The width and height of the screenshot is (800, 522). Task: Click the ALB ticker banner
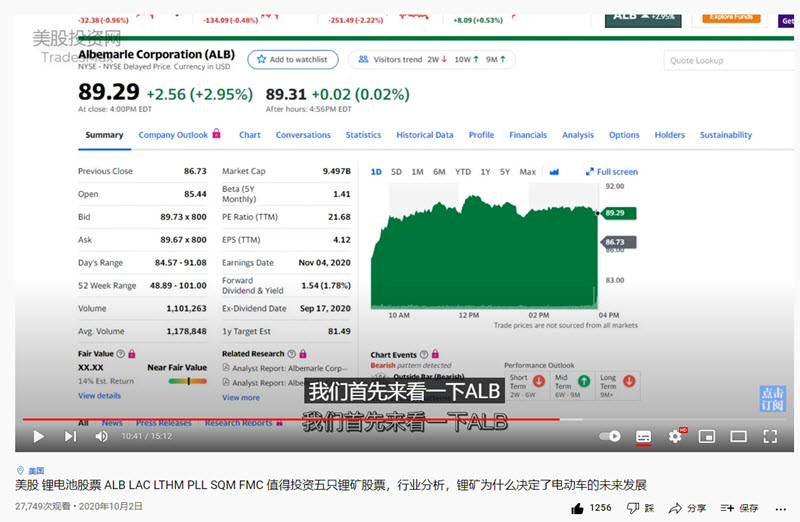(x=643, y=20)
